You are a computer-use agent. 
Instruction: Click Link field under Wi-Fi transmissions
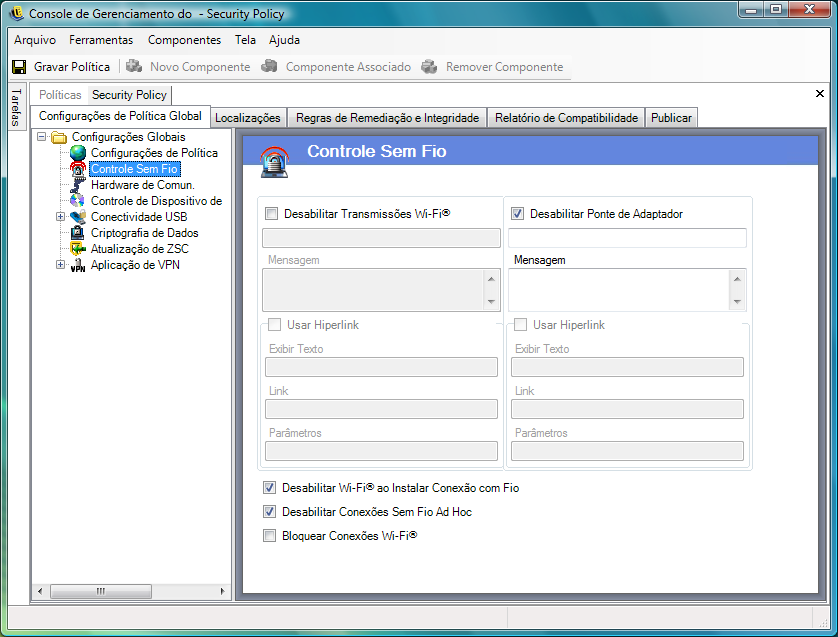pyautogui.click(x=382, y=409)
